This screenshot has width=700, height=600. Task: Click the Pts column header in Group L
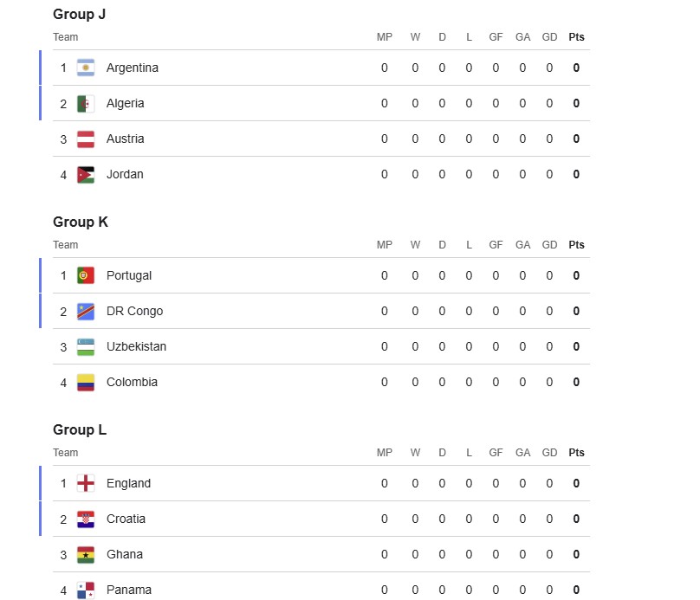576,452
